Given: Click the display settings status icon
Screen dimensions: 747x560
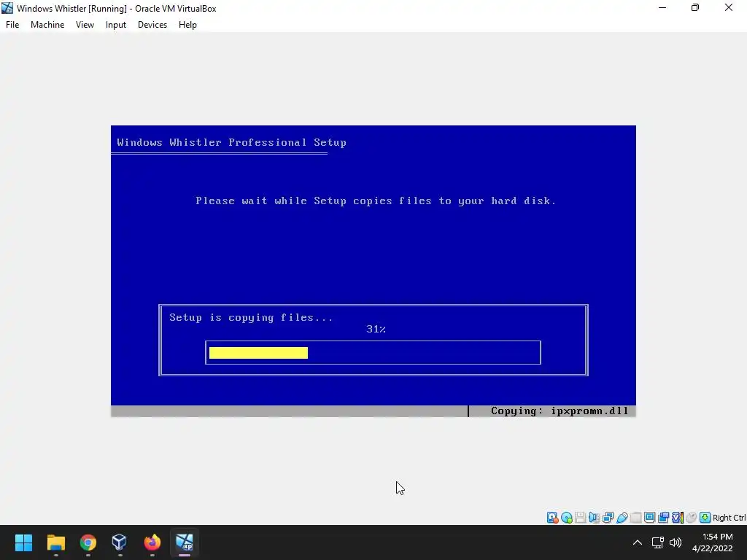Looking at the screenshot, I should (650, 518).
